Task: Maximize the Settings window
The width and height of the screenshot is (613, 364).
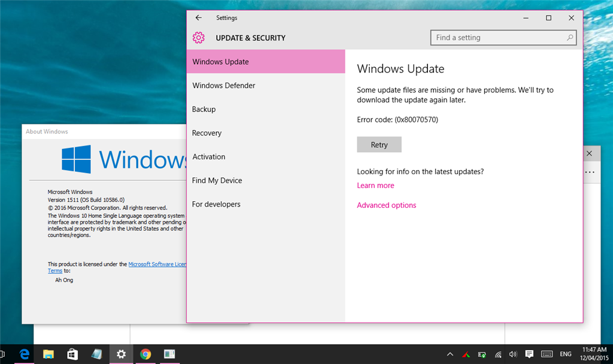Action: coord(548,18)
